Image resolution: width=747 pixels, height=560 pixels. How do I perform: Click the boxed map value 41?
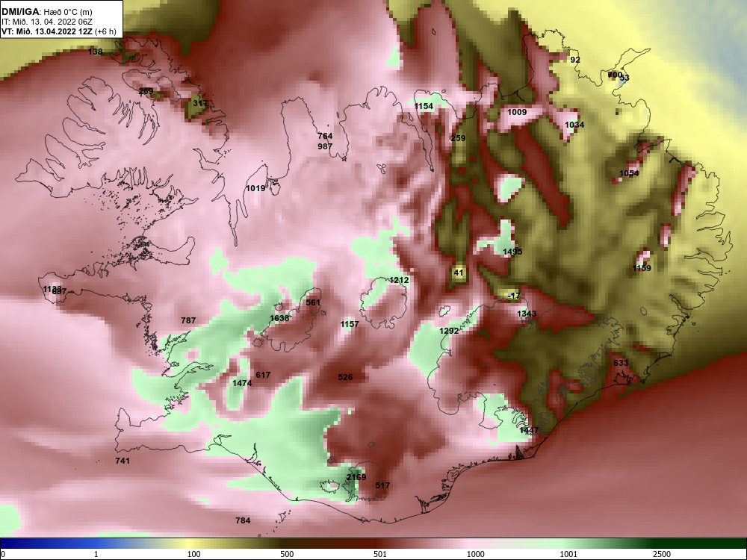coord(459,273)
